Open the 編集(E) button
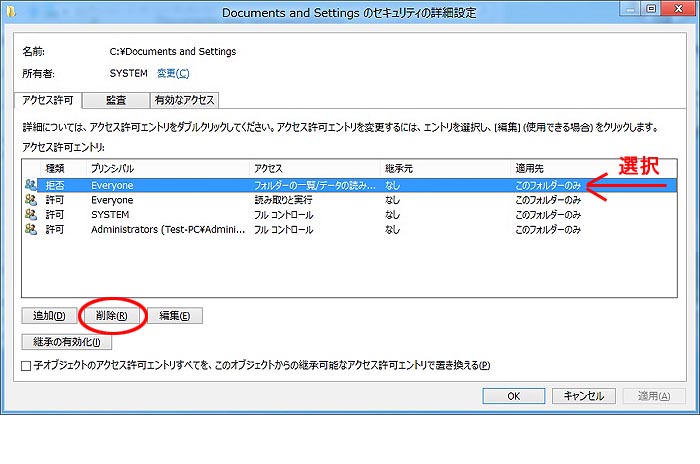 pyautogui.click(x=175, y=316)
